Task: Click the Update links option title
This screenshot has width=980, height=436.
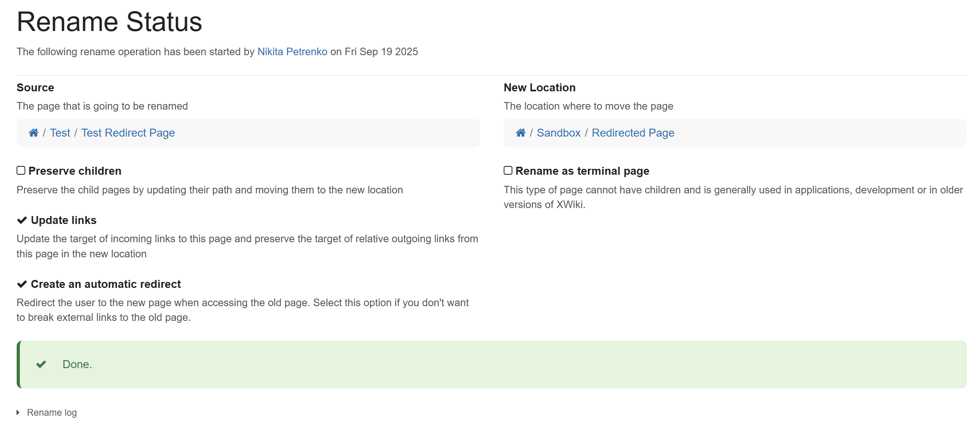Action: [64, 220]
